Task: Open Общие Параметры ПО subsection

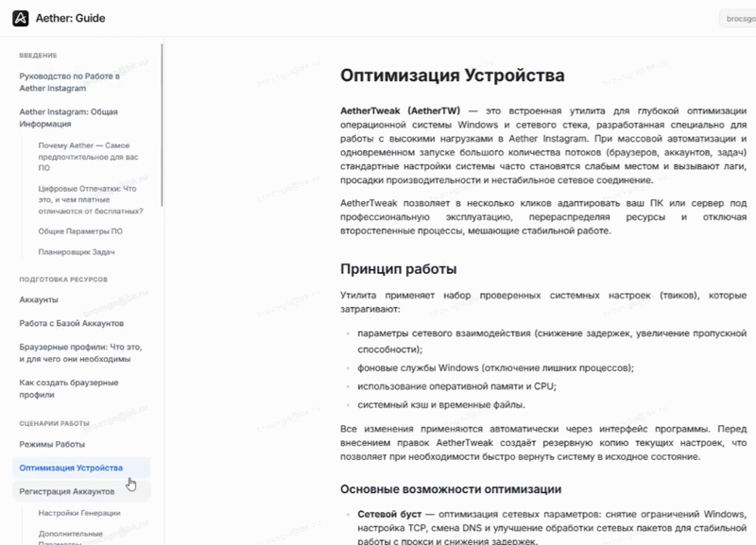Action: pyautogui.click(x=80, y=231)
